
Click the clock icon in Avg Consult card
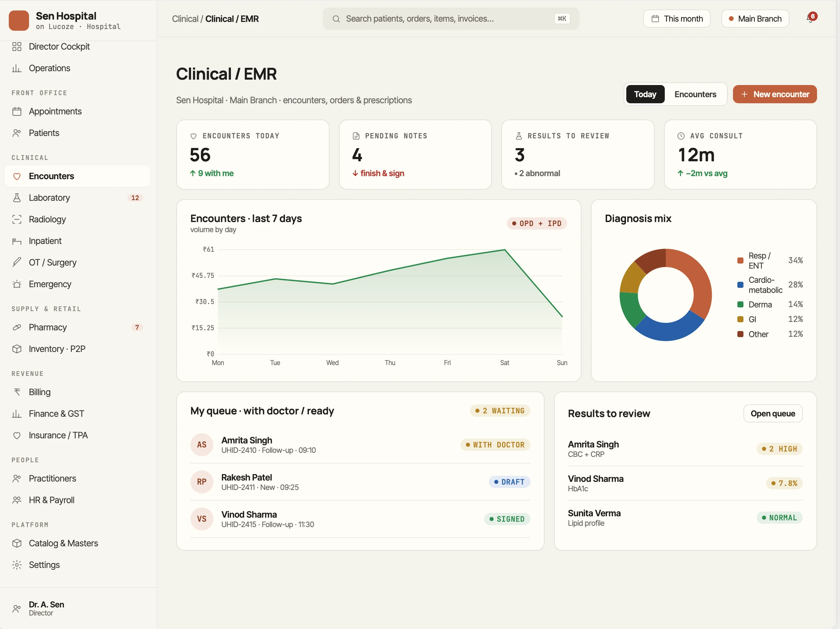coord(681,136)
